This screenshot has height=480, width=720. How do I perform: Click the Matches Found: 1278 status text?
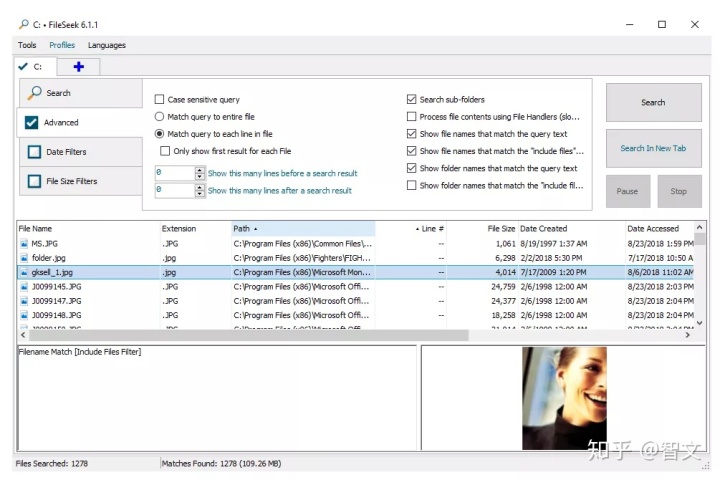(x=221, y=463)
